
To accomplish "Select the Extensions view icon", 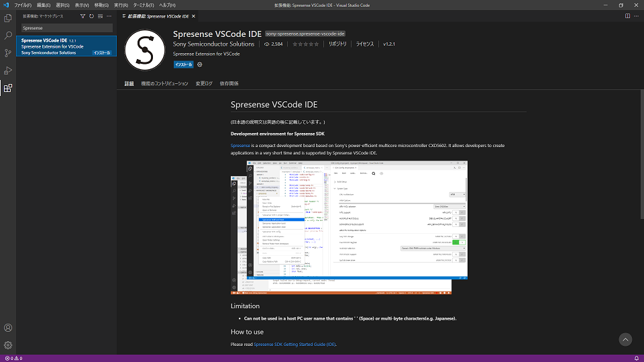I will click(8, 88).
